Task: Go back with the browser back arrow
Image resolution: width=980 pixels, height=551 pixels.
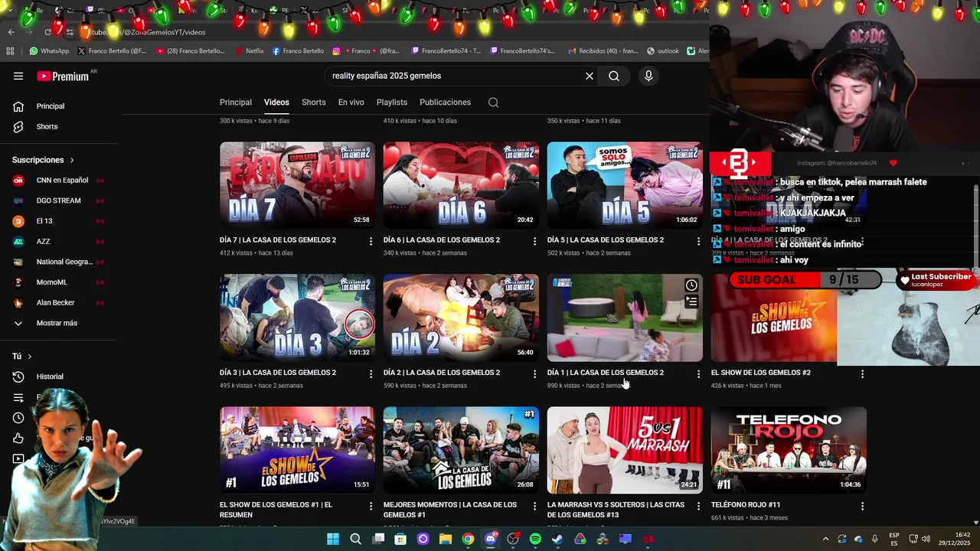Action: click(11, 32)
